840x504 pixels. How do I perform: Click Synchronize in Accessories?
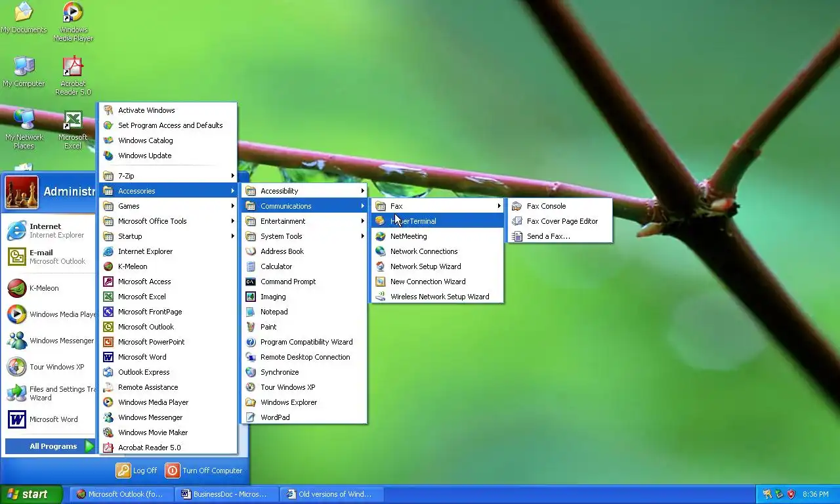[304, 372]
